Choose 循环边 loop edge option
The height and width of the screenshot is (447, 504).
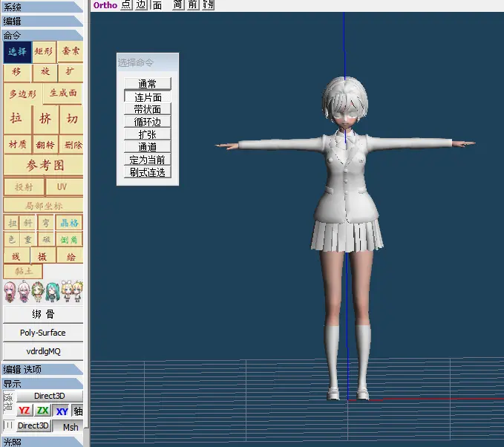pyautogui.click(x=148, y=122)
